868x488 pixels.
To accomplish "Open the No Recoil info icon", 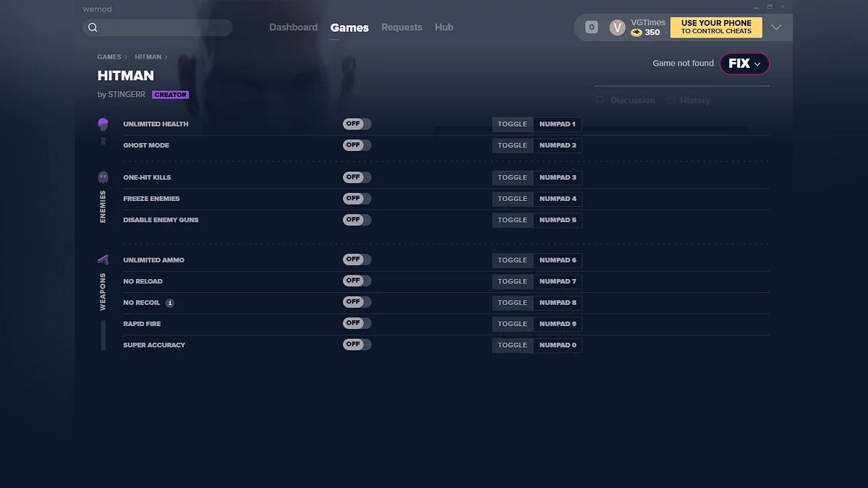I will 169,303.
